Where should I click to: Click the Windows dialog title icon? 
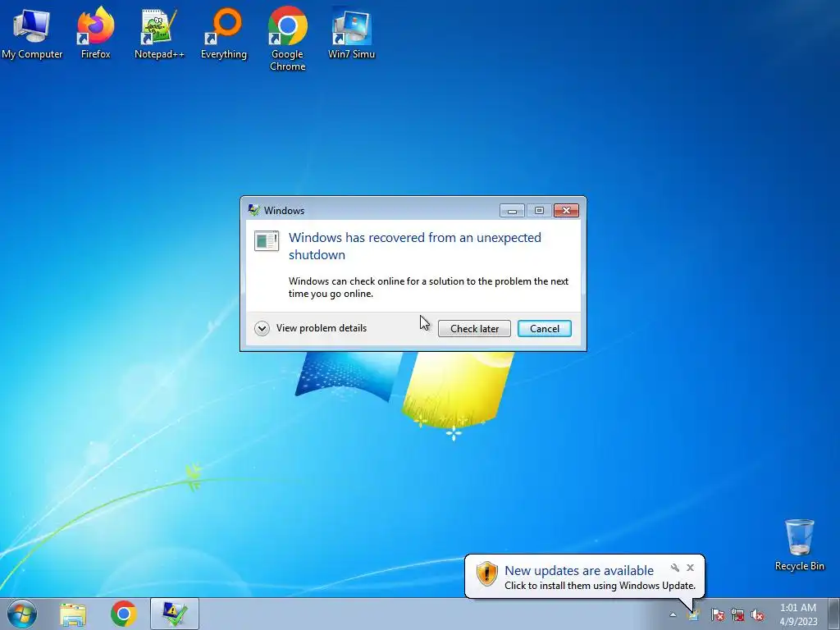(x=253, y=211)
